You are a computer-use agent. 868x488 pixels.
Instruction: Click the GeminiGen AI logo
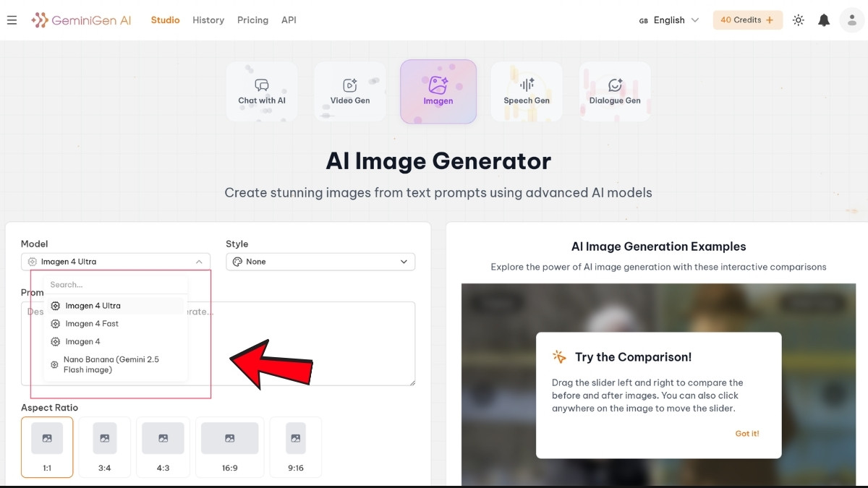coord(81,20)
